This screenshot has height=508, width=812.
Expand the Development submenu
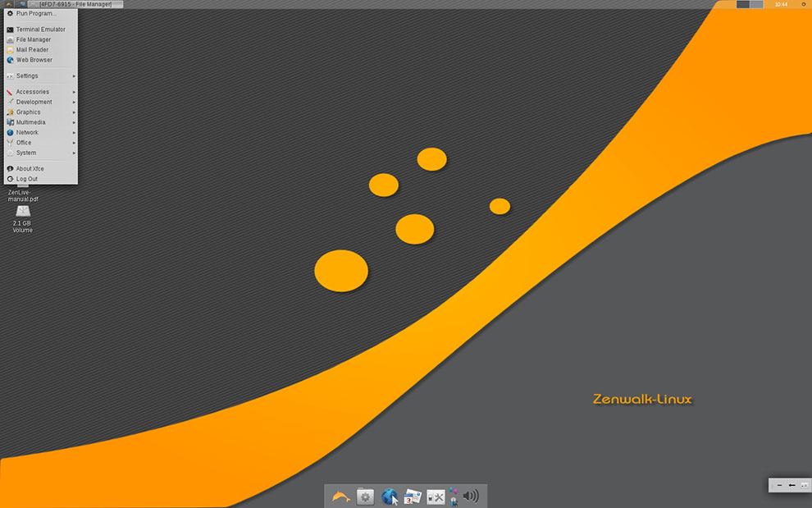pos(41,102)
